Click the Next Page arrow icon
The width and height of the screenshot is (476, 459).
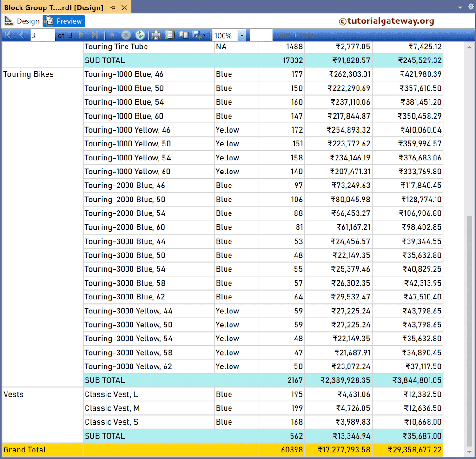coord(82,35)
